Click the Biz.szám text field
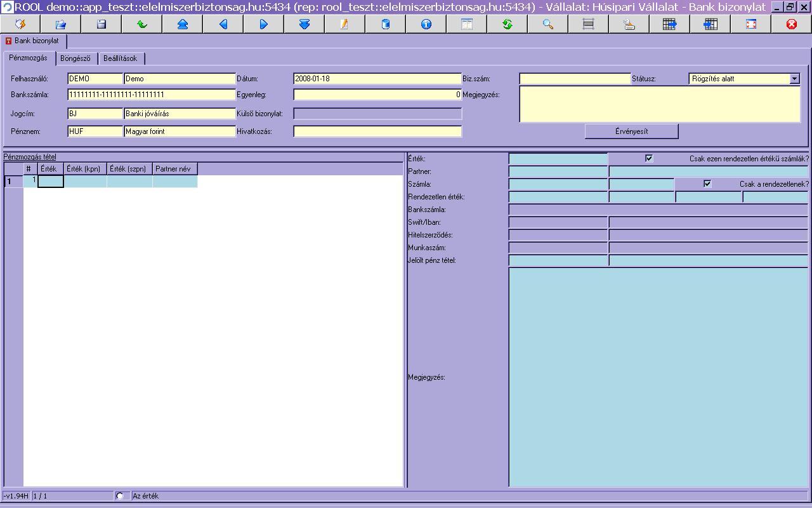 pos(575,79)
